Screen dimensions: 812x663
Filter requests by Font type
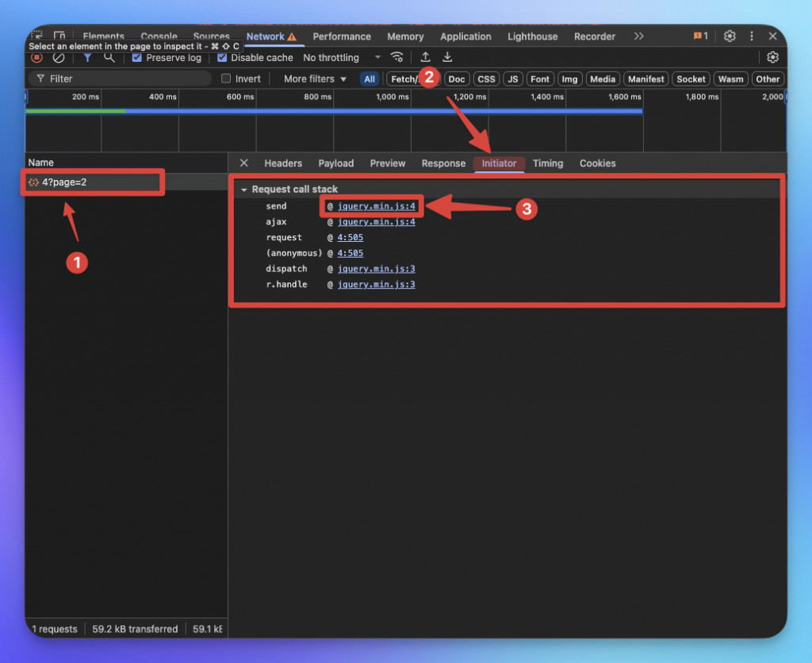coord(539,79)
